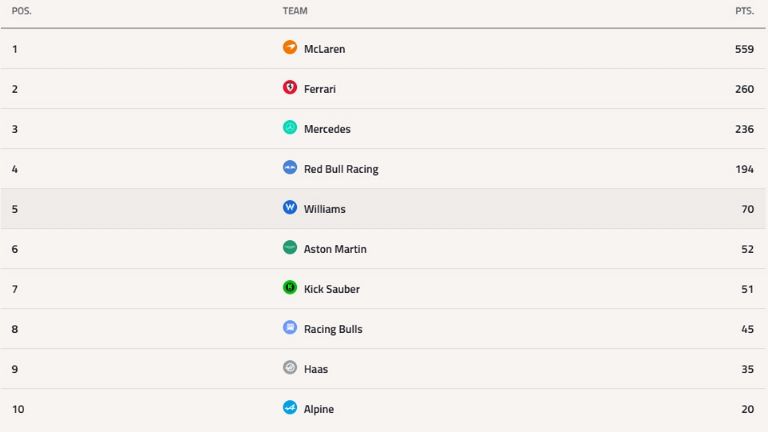
Task: Click the Alpine team logo icon
Action: tap(290, 408)
